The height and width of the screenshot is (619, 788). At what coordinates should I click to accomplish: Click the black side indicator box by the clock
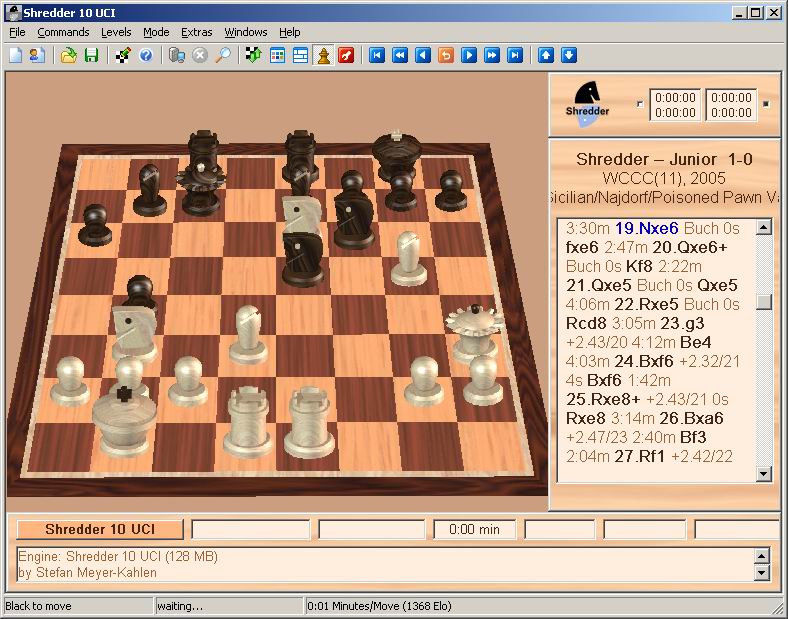point(766,103)
